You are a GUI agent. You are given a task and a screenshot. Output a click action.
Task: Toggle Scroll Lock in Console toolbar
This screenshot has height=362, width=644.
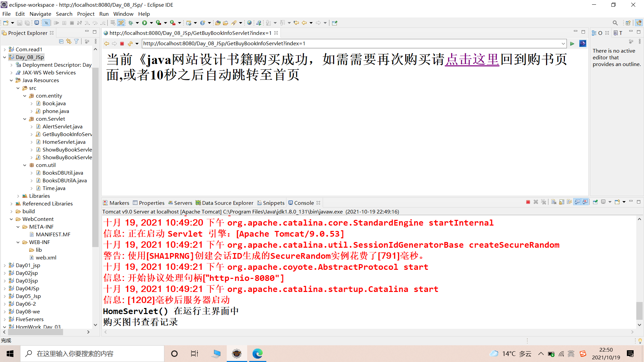pyautogui.click(x=561, y=202)
